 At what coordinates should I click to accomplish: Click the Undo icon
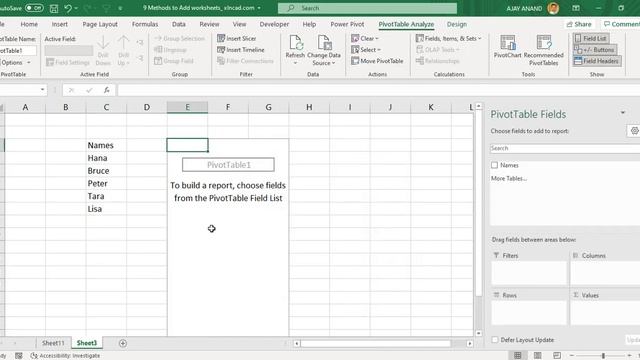coord(68,8)
